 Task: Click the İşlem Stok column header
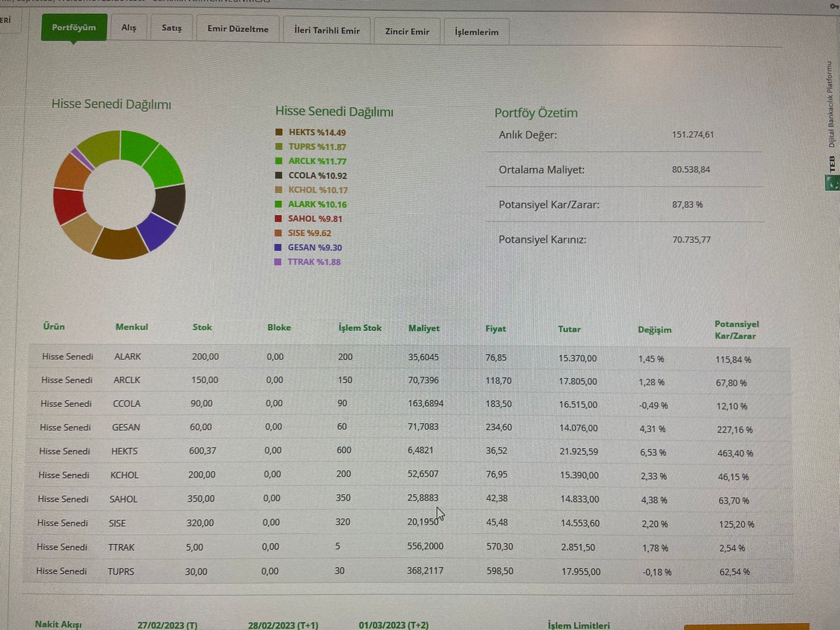pos(360,328)
